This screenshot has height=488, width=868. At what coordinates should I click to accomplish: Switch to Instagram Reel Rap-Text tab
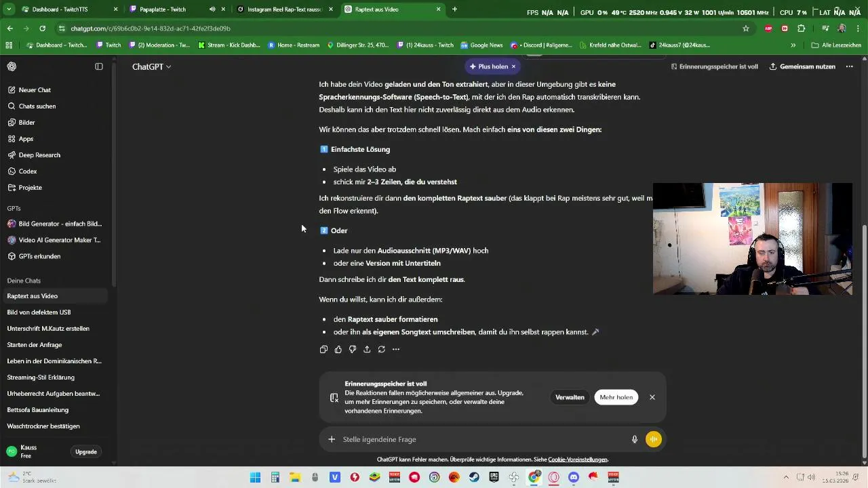285,9
